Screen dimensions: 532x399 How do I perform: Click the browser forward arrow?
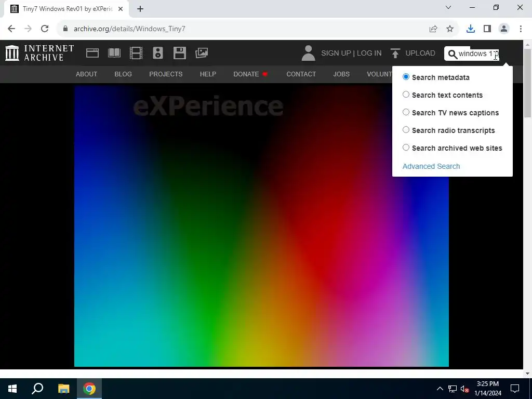(x=28, y=29)
